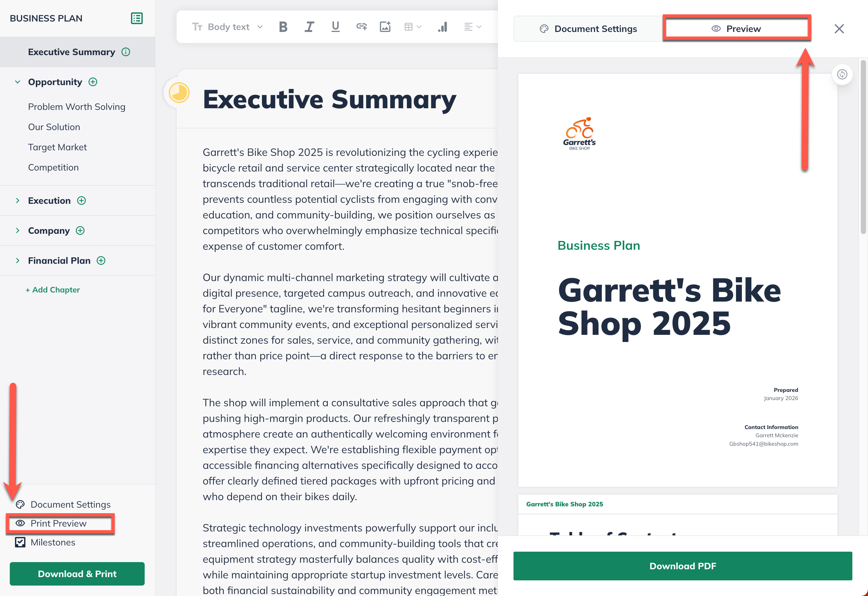Click the insert image icon

pyautogui.click(x=385, y=27)
